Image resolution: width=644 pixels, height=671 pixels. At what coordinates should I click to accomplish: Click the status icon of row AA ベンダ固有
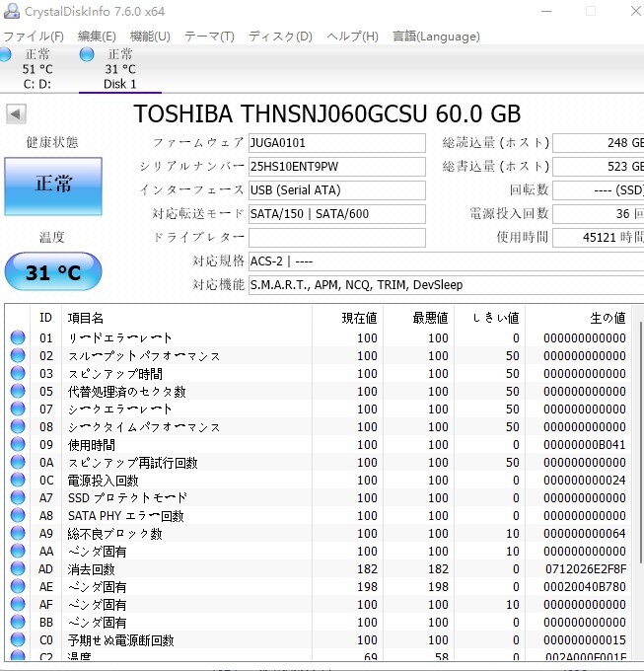[x=18, y=551]
